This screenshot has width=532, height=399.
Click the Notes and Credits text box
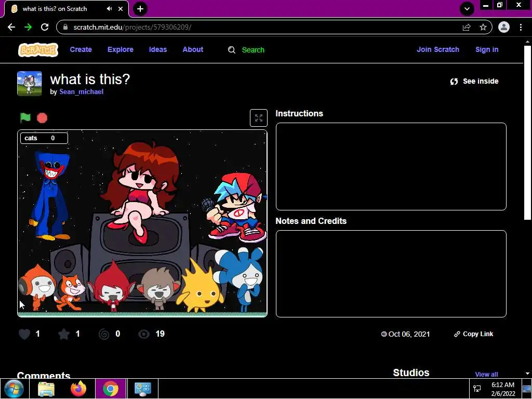click(x=391, y=274)
